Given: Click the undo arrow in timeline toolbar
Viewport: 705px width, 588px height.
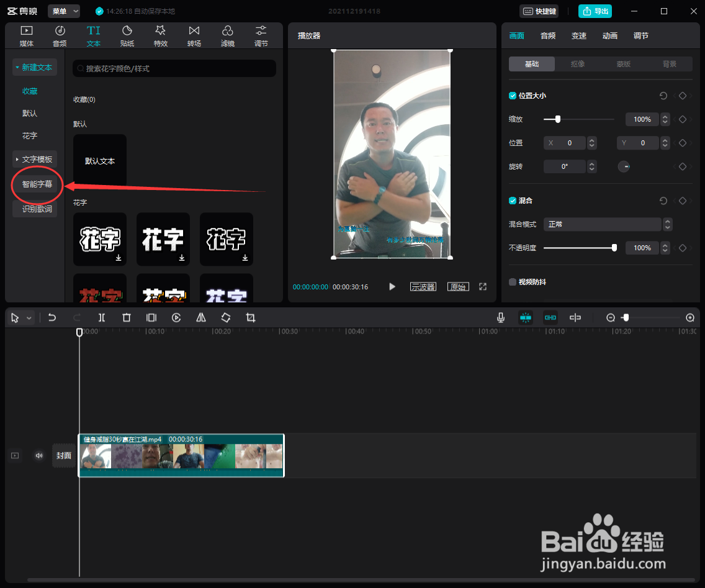Looking at the screenshot, I should tap(52, 318).
